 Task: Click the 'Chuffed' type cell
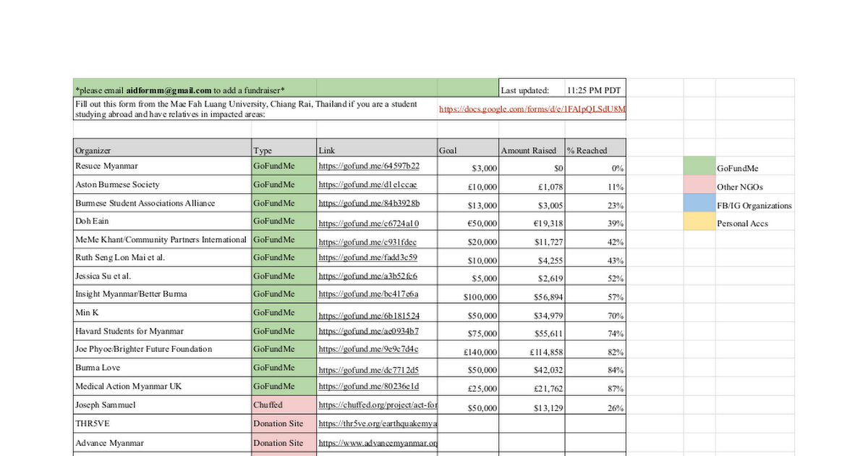click(x=284, y=406)
